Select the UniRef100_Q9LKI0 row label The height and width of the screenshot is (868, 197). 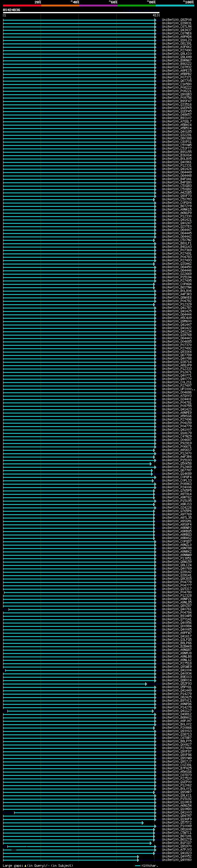coord(176,54)
